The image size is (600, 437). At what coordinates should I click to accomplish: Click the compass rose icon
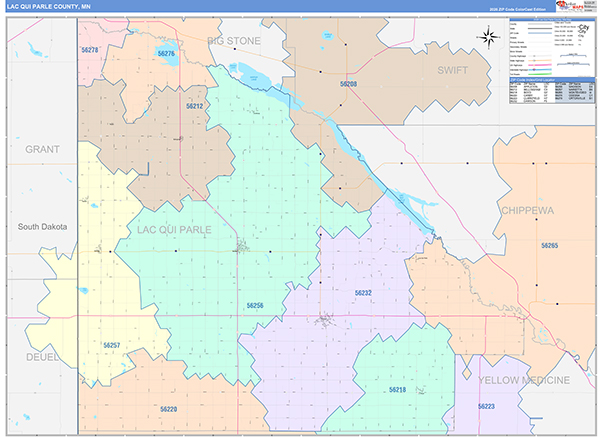(x=489, y=38)
